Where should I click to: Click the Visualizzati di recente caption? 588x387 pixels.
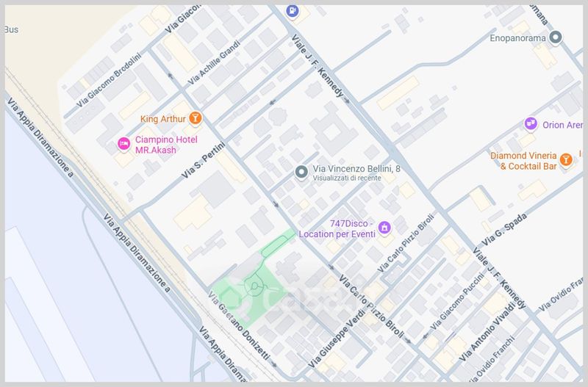pos(347,178)
